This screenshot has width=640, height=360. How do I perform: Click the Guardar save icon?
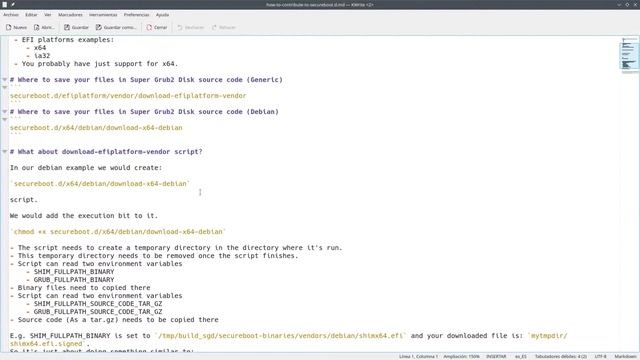pos(67,27)
